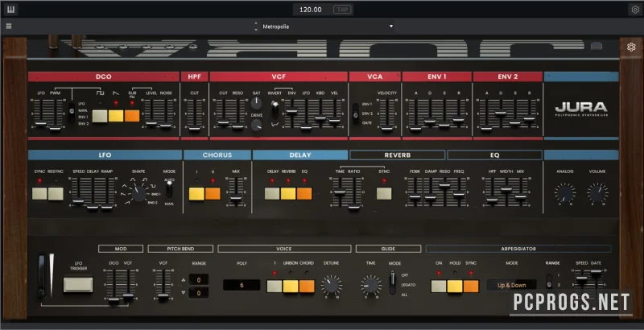
Task: Turn on the arpeggiator ON button
Action: pos(439,286)
